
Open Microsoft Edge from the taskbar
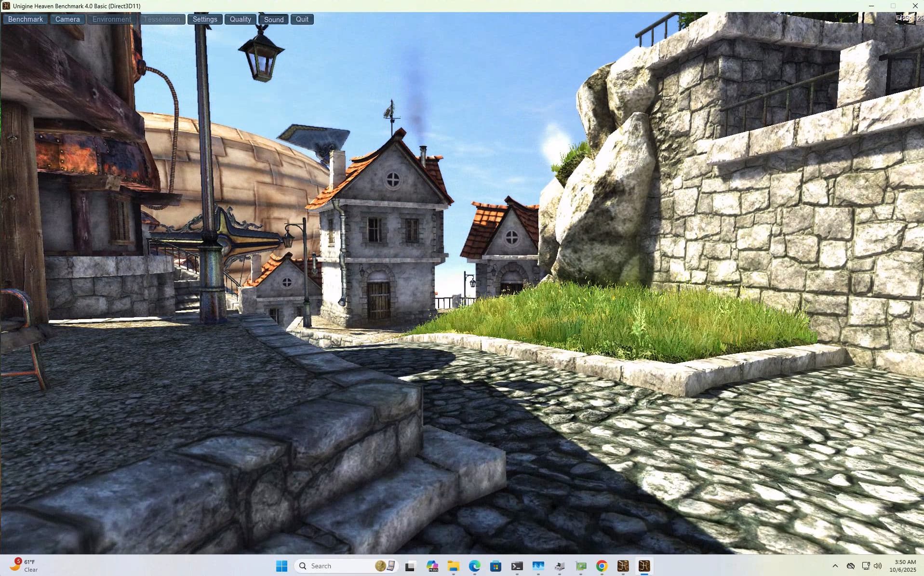tap(474, 566)
